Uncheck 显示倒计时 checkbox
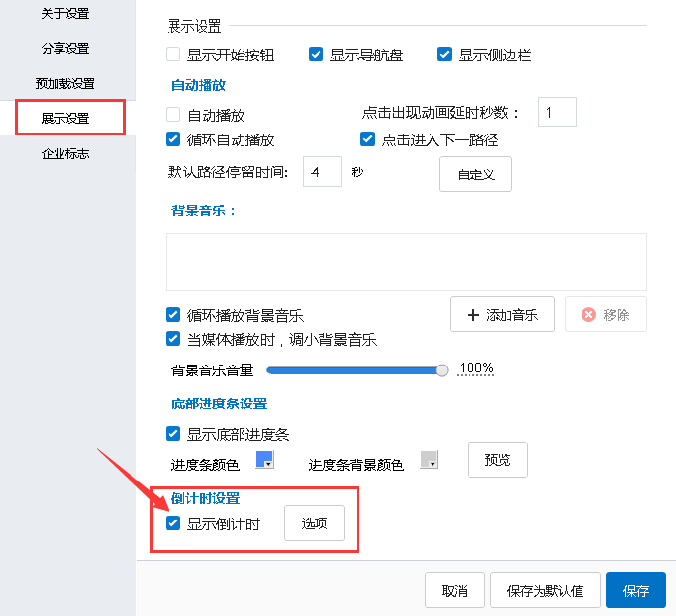The height and width of the screenshot is (616, 676). point(173,524)
